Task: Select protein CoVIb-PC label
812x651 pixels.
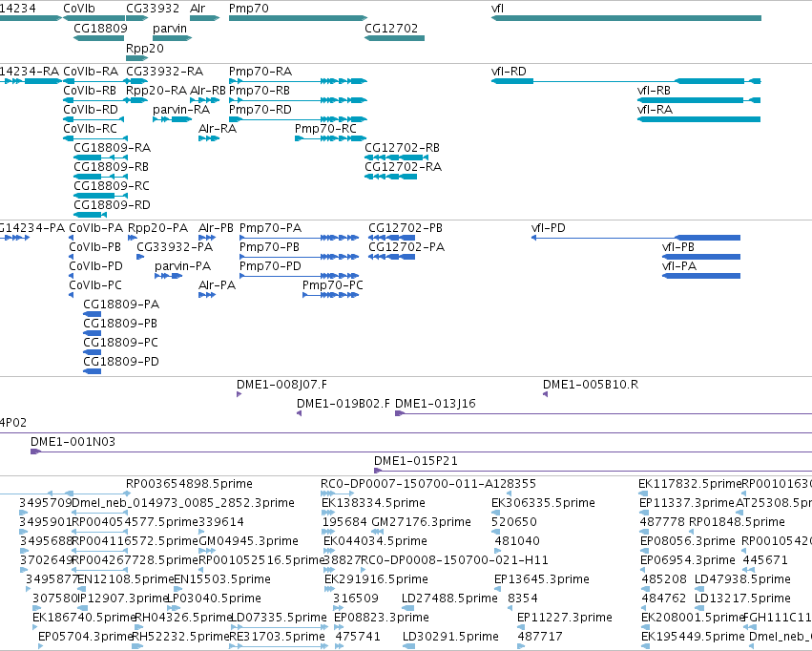Action: (95, 285)
